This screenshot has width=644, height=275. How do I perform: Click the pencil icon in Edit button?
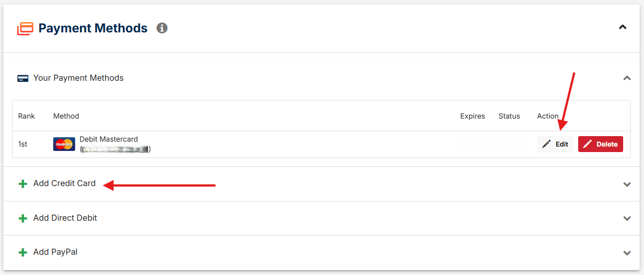pyautogui.click(x=546, y=144)
